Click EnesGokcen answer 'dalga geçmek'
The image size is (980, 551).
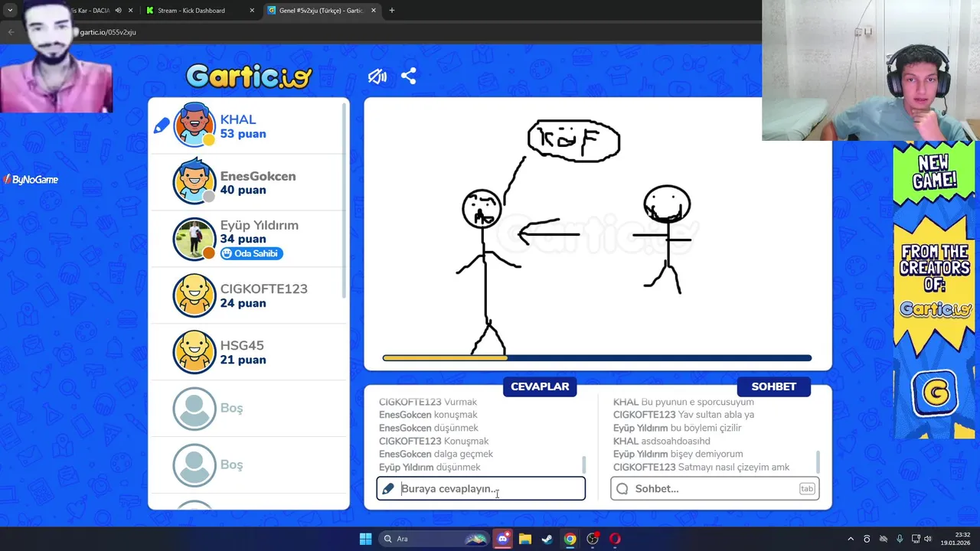coord(464,454)
